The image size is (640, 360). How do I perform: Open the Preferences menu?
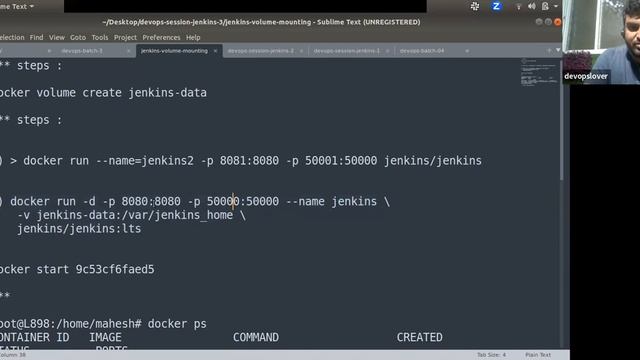point(161,37)
